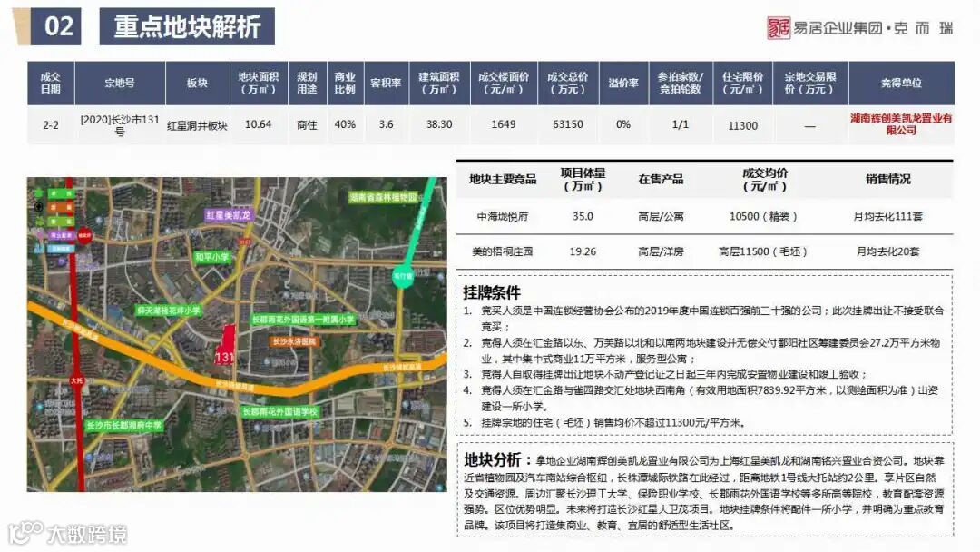
Task: Click the 月均去化20套 sales cell
Action: pyautogui.click(x=887, y=251)
